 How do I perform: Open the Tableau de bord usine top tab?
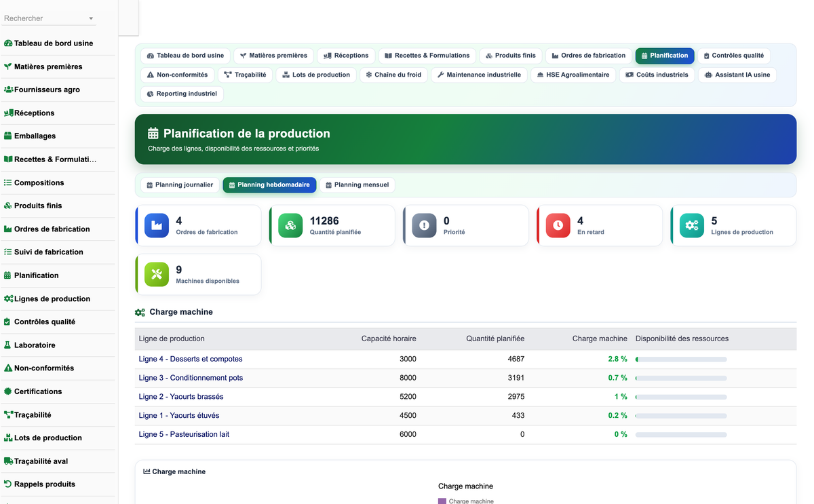coord(185,56)
